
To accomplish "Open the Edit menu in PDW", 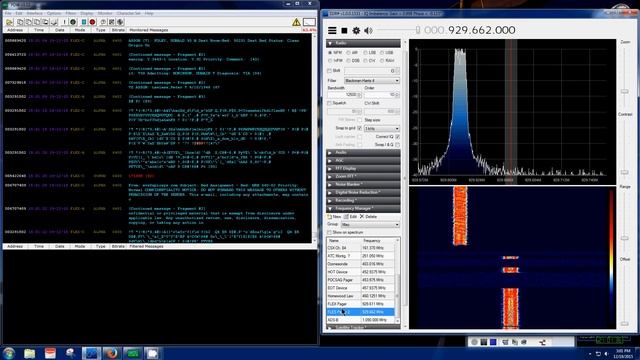I will click(x=19, y=13).
